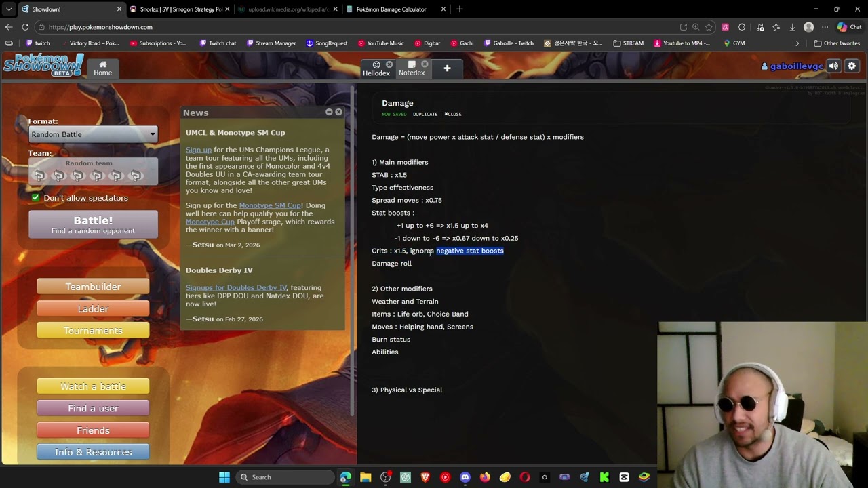Open the Teambuilder
868x488 pixels.
[x=93, y=287]
